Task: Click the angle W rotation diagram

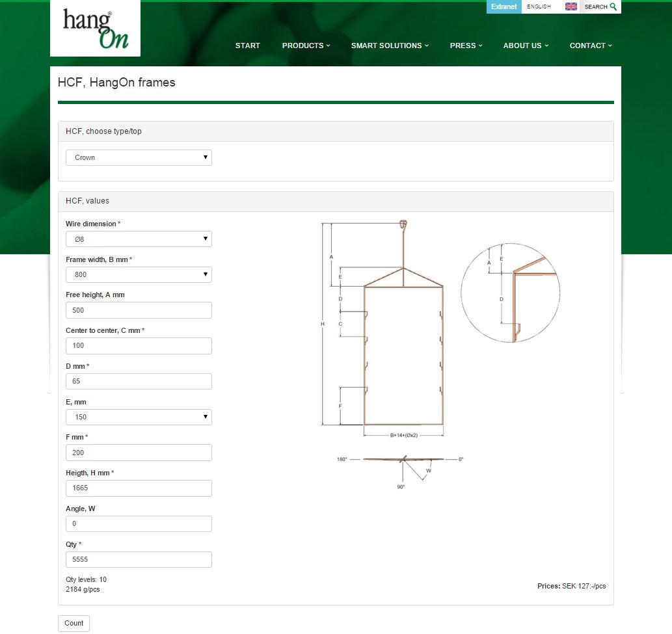Action: pyautogui.click(x=400, y=471)
